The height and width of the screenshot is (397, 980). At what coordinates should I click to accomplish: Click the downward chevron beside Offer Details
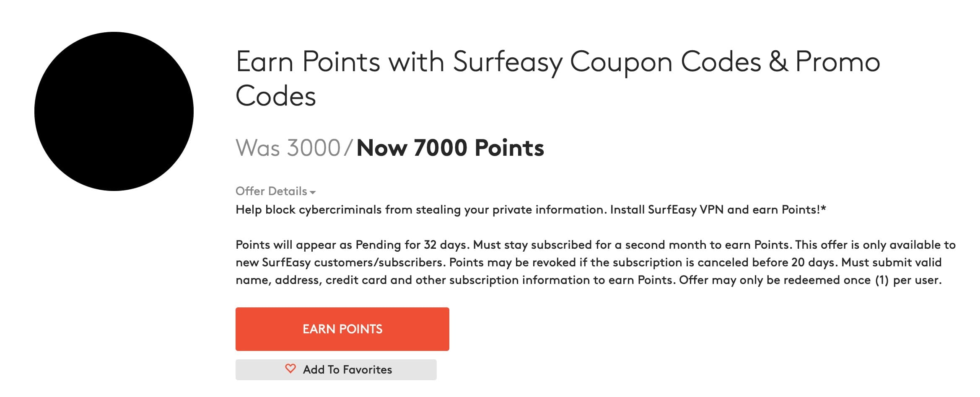tap(314, 192)
